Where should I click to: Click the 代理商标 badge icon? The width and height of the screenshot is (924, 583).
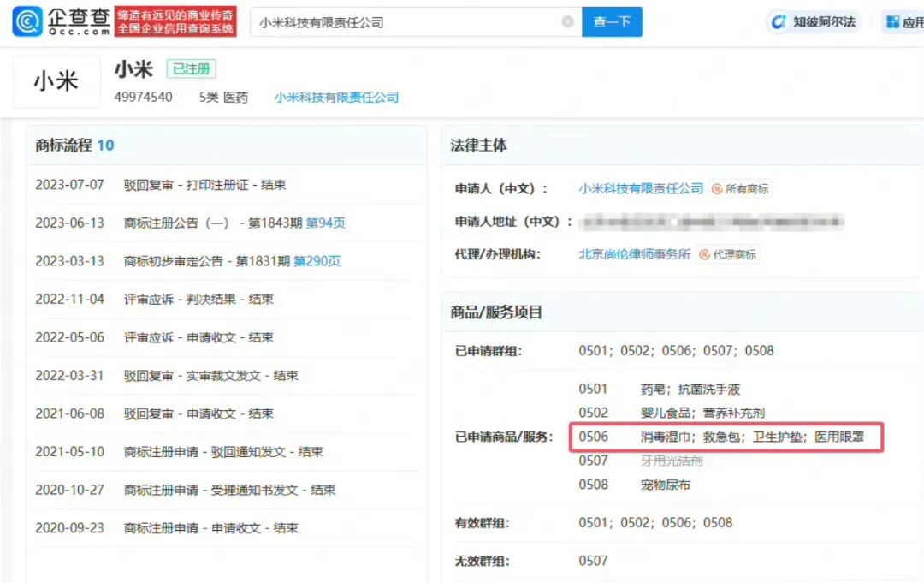tap(704, 254)
